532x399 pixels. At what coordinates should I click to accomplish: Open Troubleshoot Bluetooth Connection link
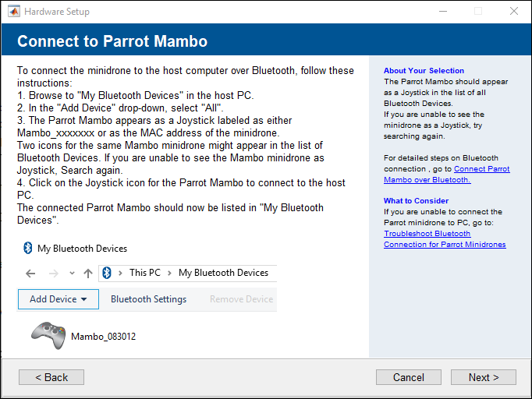(x=445, y=239)
